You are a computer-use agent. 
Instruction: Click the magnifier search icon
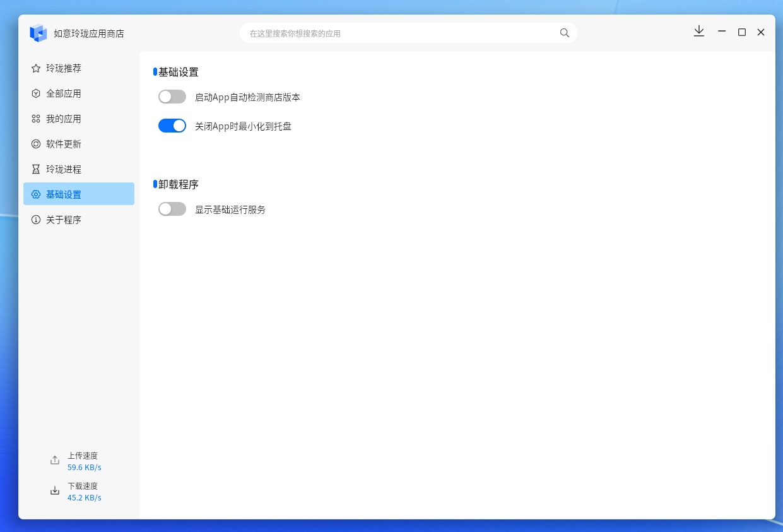[565, 33]
